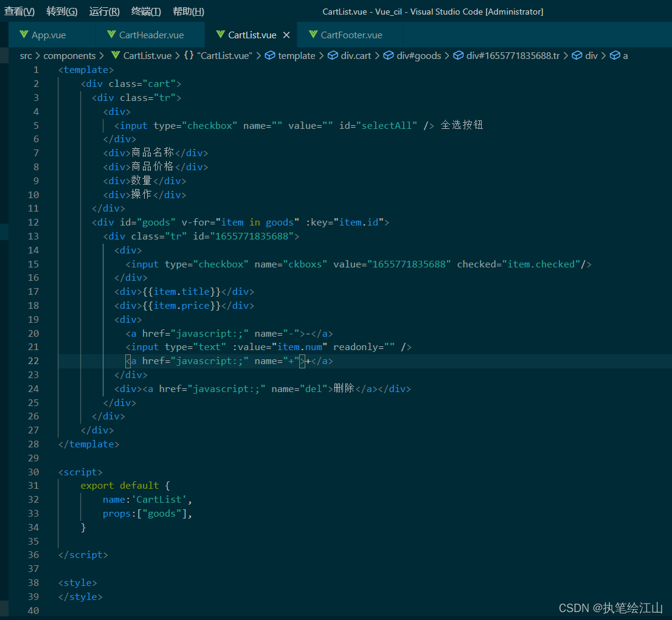672x620 pixels.
Task: Click the 商品价格 text on line 8
Action: pyautogui.click(x=152, y=167)
